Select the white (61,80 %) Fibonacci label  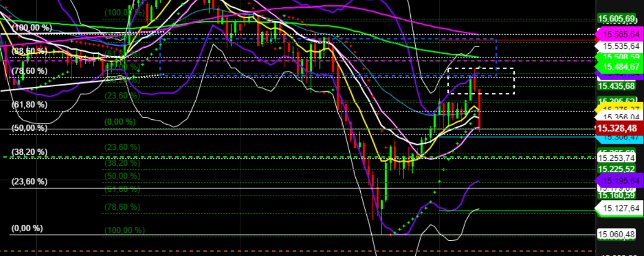pos(30,104)
